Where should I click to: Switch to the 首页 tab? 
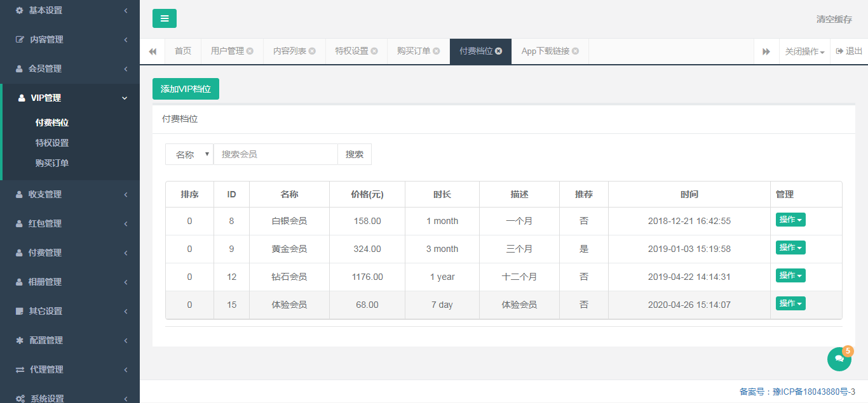183,51
